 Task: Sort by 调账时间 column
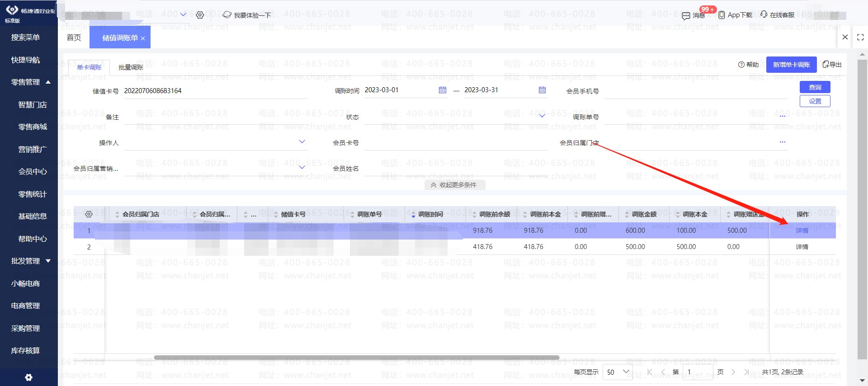coord(413,215)
